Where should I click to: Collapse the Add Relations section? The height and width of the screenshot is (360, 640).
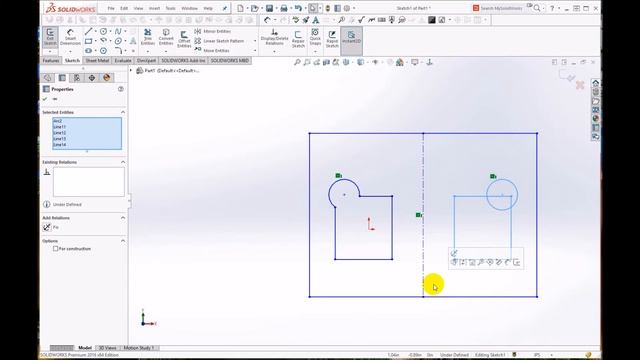click(x=123, y=218)
